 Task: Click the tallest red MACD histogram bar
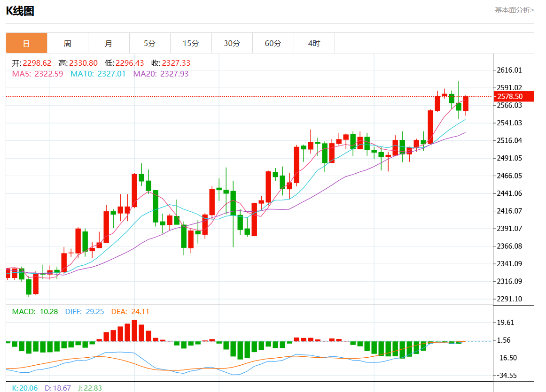click(x=134, y=331)
